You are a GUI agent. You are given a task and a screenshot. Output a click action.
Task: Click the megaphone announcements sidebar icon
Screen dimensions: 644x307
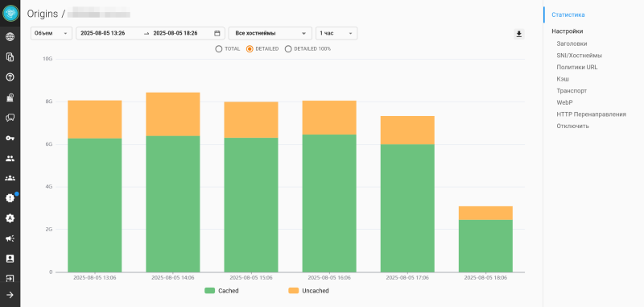point(10,239)
